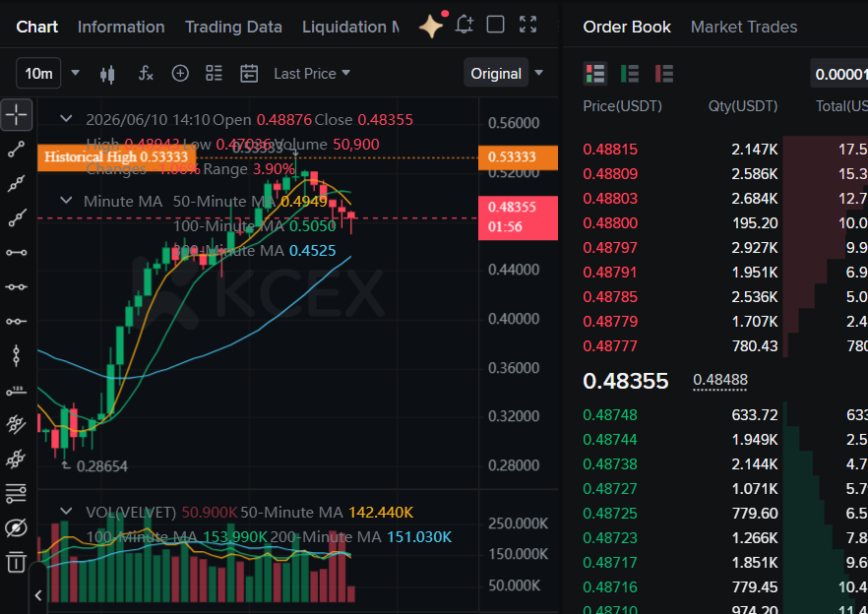Select the Order Book tab
This screenshot has width=868, height=614.
(627, 27)
